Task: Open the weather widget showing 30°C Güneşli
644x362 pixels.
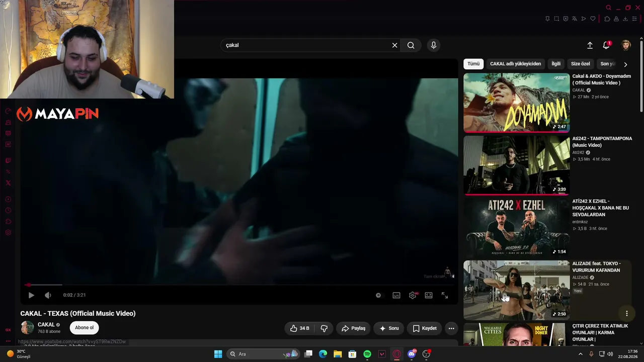Action: (18, 354)
